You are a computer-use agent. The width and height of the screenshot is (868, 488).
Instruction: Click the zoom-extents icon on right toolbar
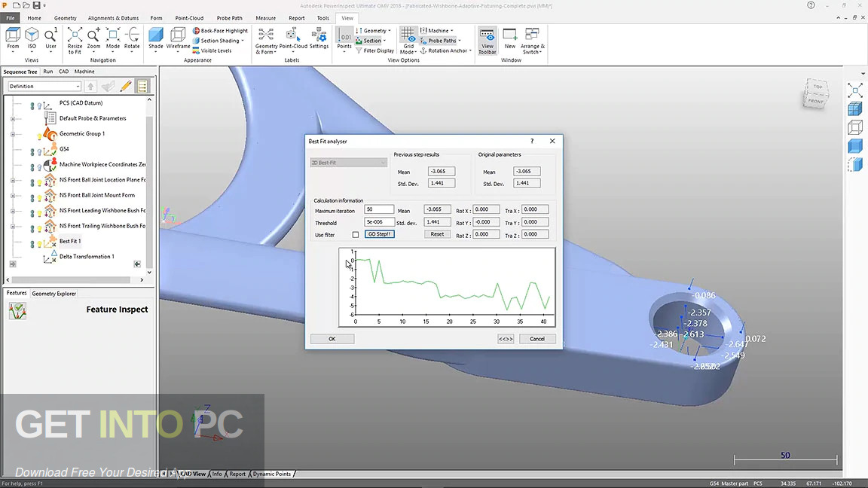(854, 90)
